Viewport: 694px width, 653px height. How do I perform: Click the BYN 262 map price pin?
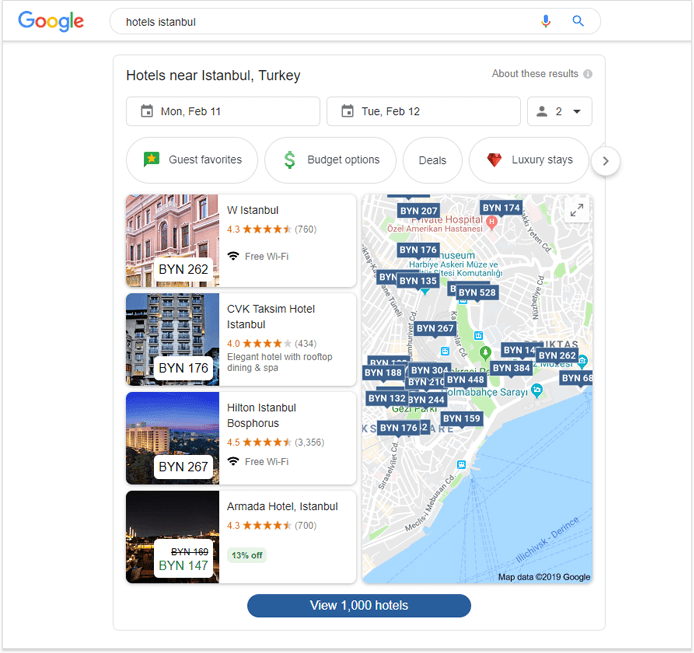[557, 355]
